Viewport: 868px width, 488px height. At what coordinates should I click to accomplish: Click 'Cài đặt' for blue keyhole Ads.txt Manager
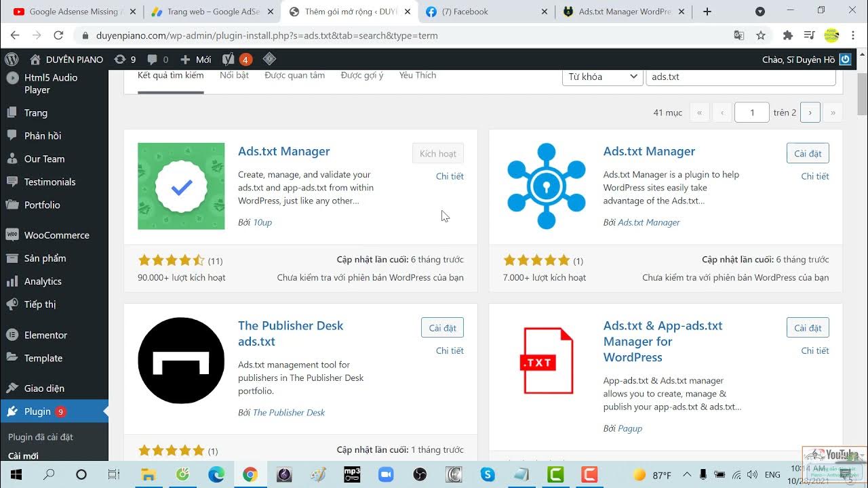(x=808, y=153)
